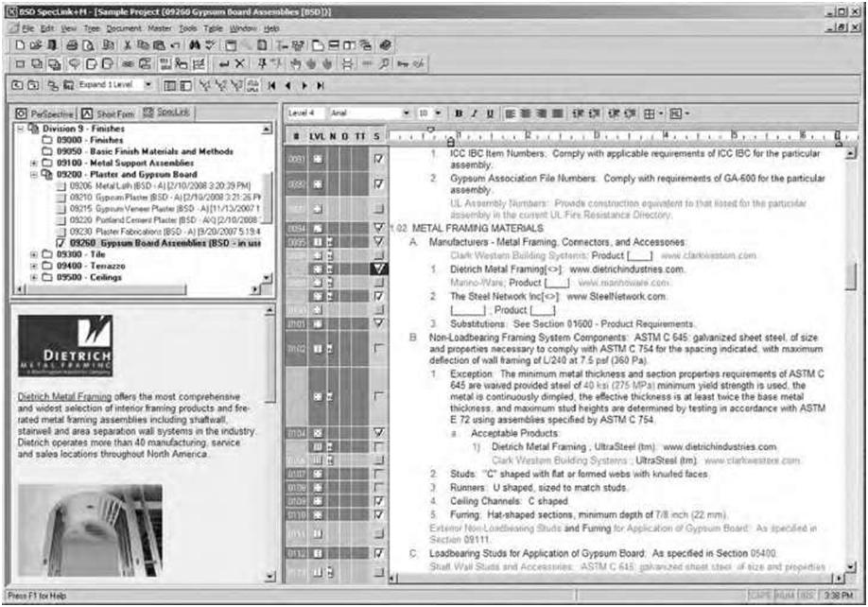The image size is (868, 607).
Task: Align text left
Action: 510,113
